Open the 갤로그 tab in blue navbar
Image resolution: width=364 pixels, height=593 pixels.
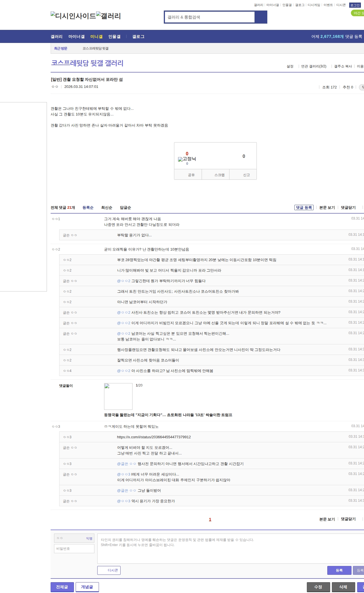coord(138,37)
